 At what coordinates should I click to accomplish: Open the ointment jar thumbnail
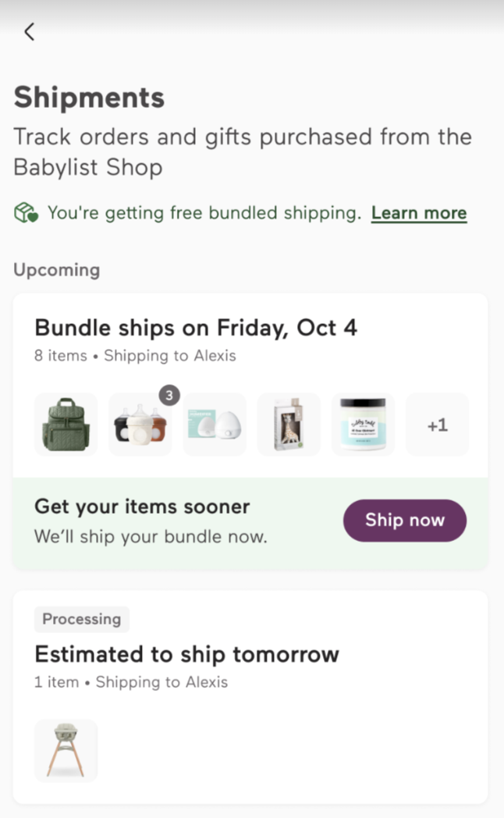pyautogui.click(x=363, y=425)
